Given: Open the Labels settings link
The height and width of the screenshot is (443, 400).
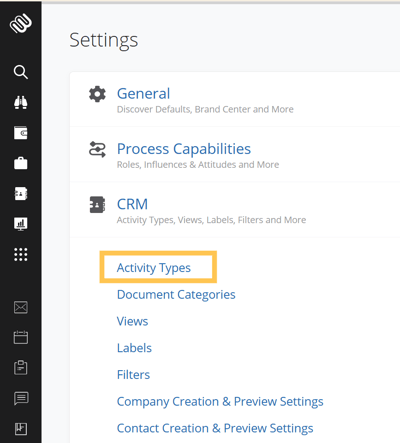Looking at the screenshot, I should point(134,348).
